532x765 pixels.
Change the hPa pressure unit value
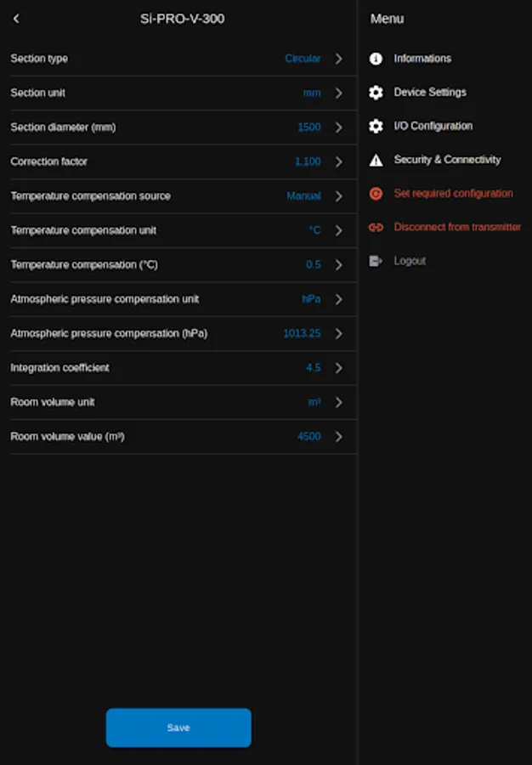click(x=311, y=299)
